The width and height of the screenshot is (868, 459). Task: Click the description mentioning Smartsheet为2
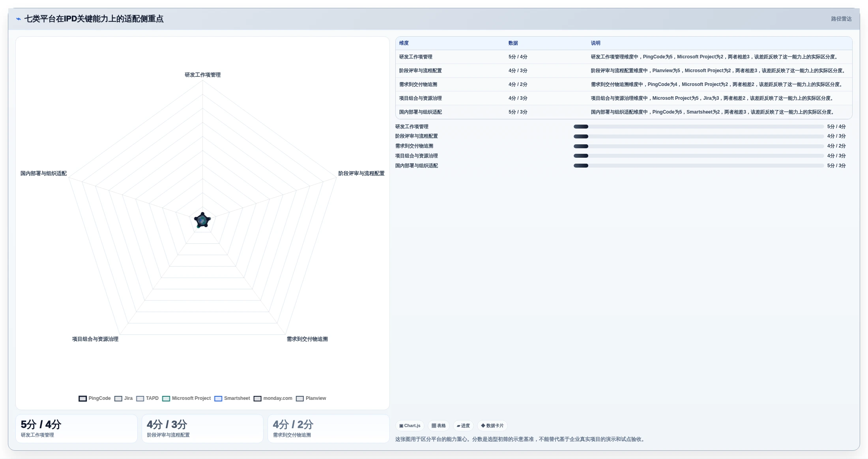pos(713,112)
